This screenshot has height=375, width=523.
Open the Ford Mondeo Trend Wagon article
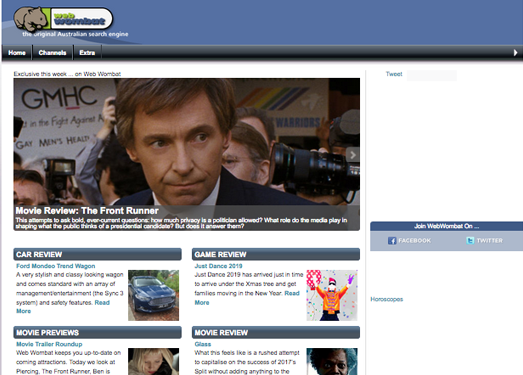click(x=56, y=266)
